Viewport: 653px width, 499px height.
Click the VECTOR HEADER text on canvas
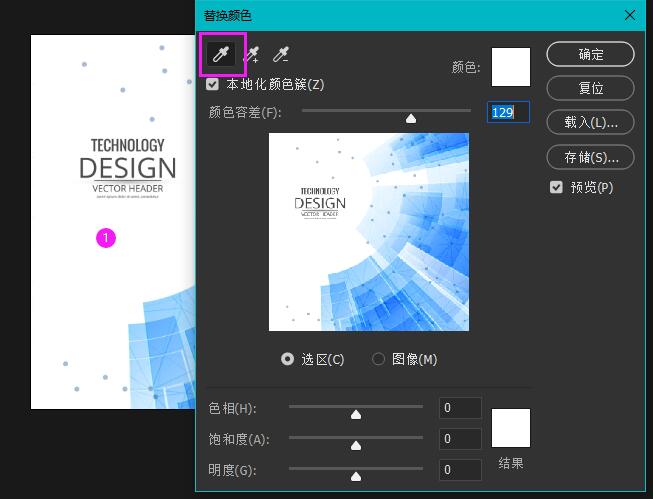point(127,188)
